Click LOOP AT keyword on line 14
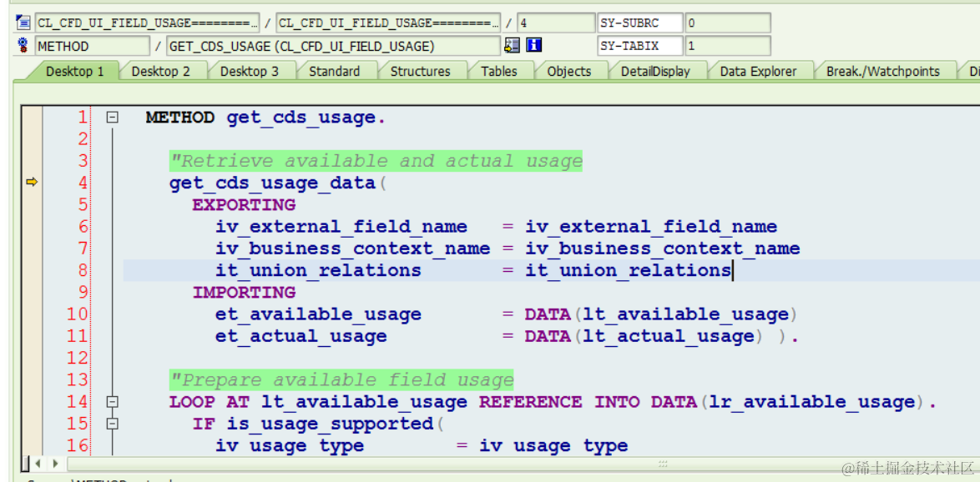 coord(210,402)
